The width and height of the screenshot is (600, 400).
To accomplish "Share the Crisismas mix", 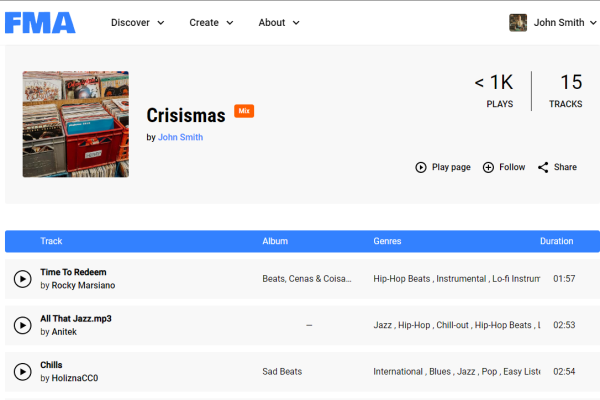I will (557, 168).
